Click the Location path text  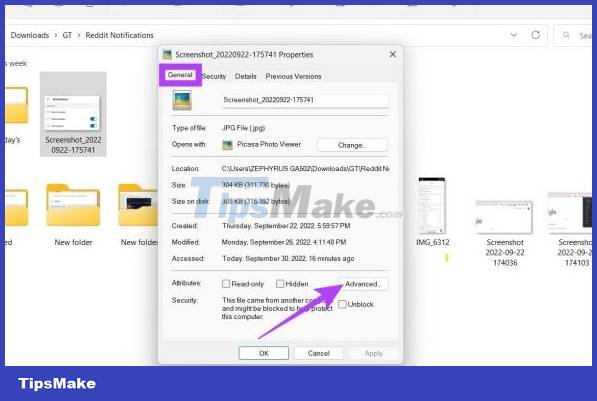(305, 168)
